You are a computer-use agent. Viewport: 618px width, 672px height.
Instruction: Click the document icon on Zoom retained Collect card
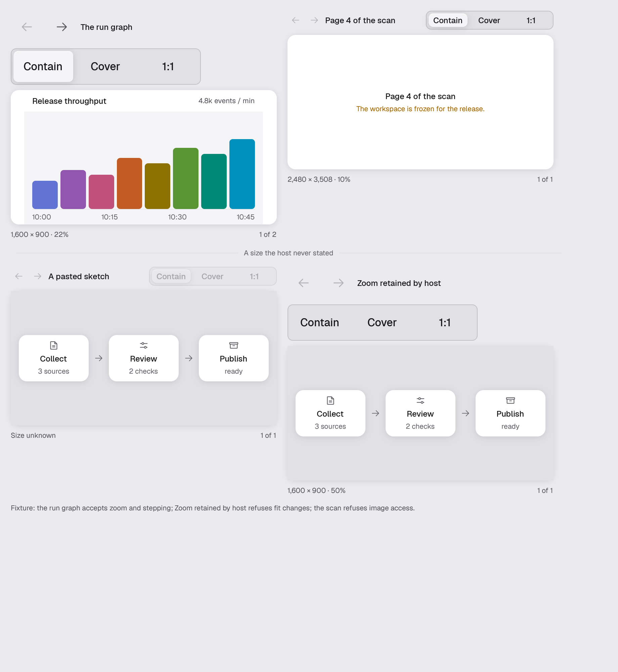click(x=330, y=401)
